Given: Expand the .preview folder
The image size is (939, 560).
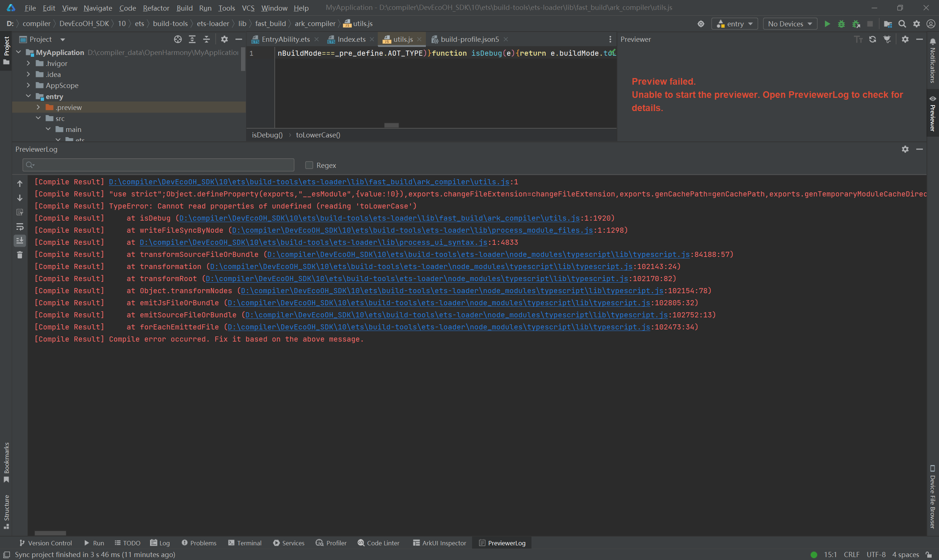Looking at the screenshot, I should [38, 107].
